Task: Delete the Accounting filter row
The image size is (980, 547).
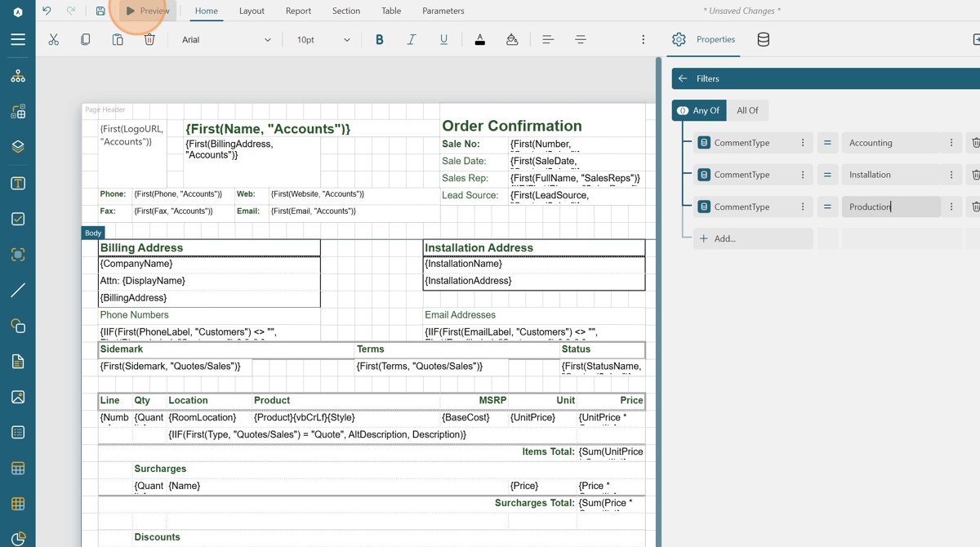Action: pyautogui.click(x=975, y=143)
